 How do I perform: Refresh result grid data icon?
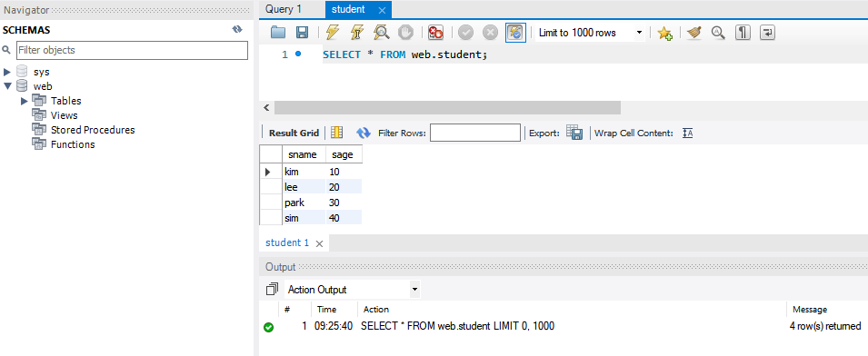(x=364, y=133)
